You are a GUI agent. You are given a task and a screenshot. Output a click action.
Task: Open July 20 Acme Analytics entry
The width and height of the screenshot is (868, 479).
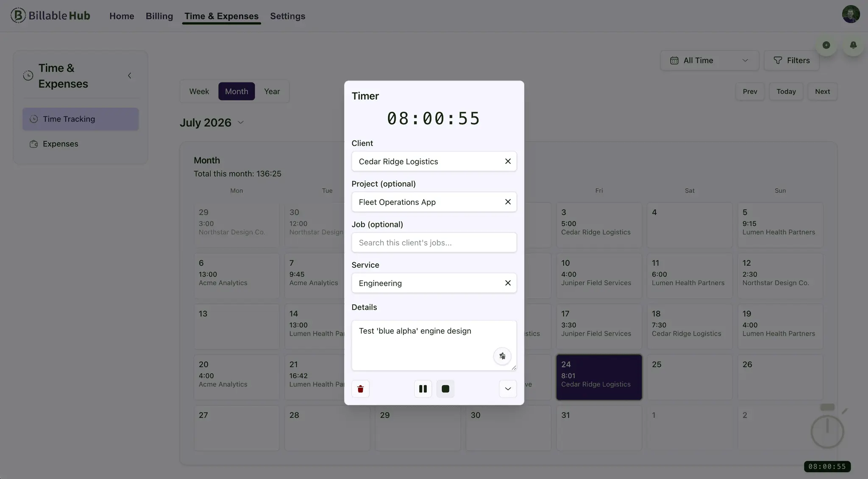click(x=236, y=377)
